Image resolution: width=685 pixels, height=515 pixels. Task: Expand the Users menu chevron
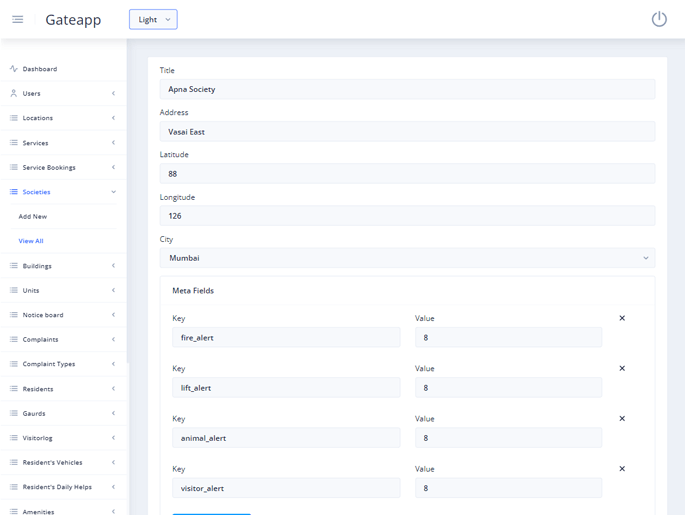tap(114, 93)
